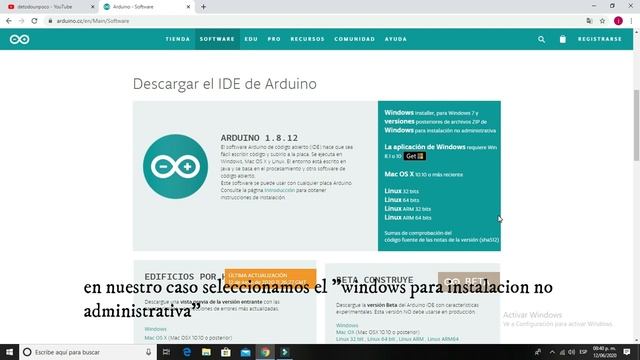
Task: Select the Arduino - Software tab
Action: coord(147,7)
